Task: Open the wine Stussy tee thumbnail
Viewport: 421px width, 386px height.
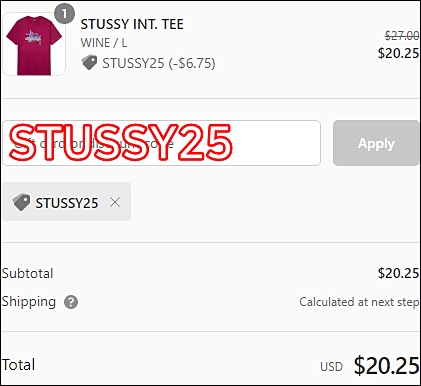Action: [x=34, y=44]
